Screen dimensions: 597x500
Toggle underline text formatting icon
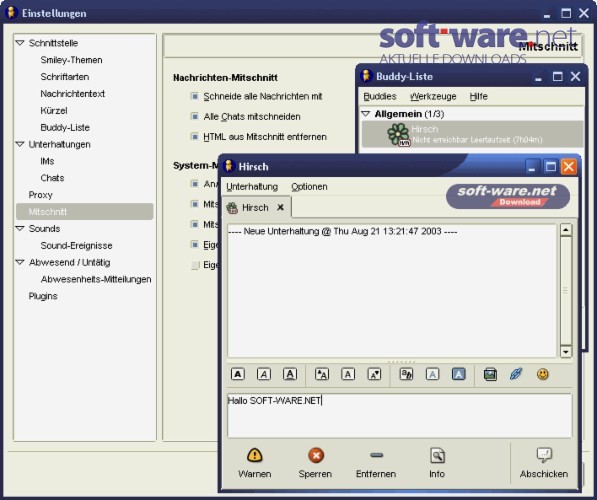point(290,374)
